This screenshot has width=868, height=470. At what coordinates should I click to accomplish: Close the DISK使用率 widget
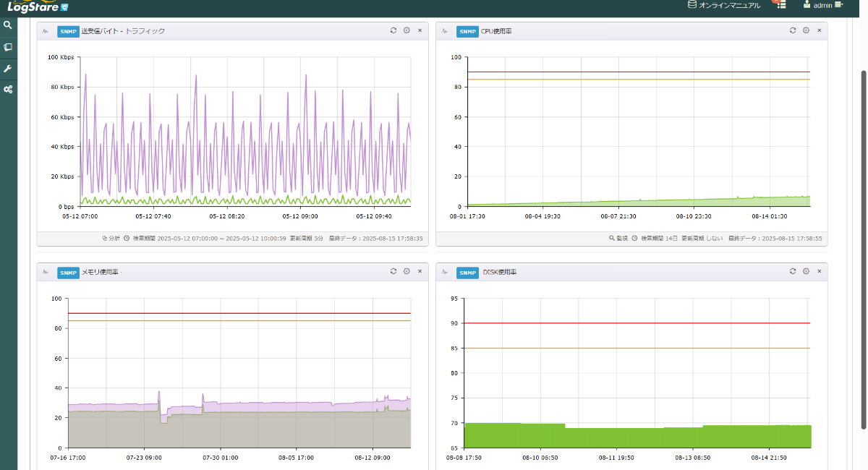(819, 271)
